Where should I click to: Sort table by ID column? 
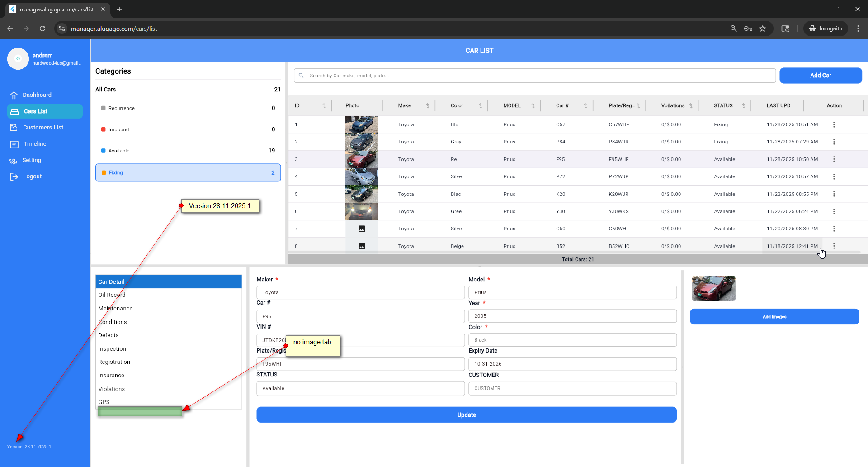point(324,106)
